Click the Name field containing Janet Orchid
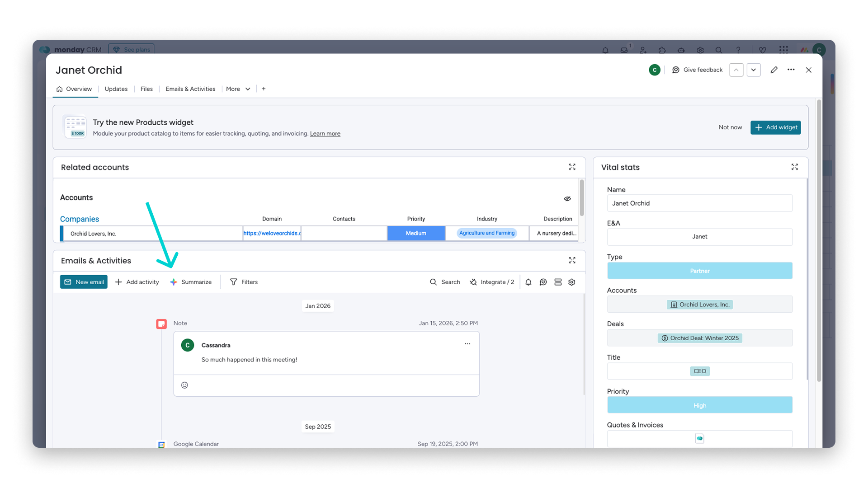This screenshot has height=488, width=868. click(x=700, y=203)
